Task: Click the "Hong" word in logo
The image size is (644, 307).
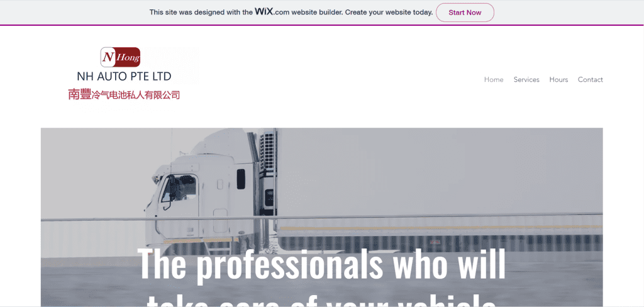Action: (x=128, y=59)
